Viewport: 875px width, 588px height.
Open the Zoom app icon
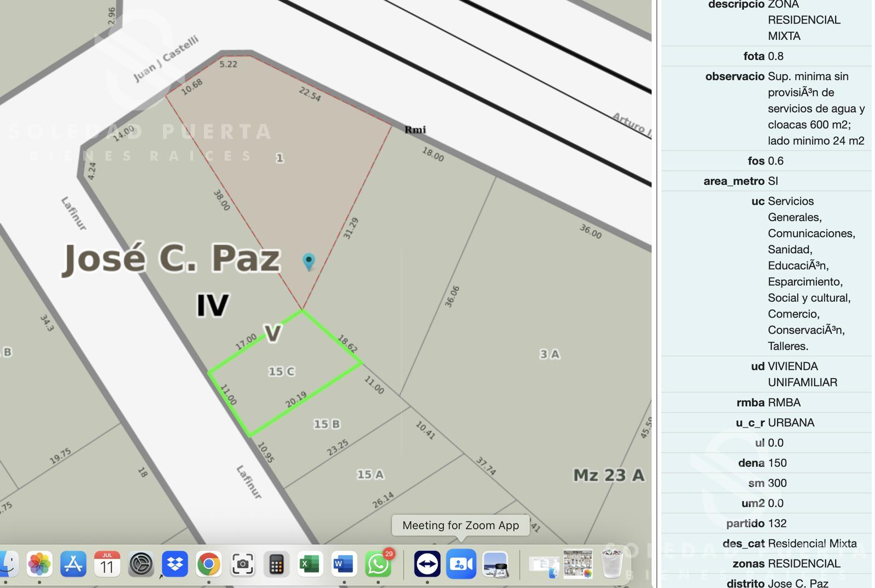pyautogui.click(x=461, y=564)
